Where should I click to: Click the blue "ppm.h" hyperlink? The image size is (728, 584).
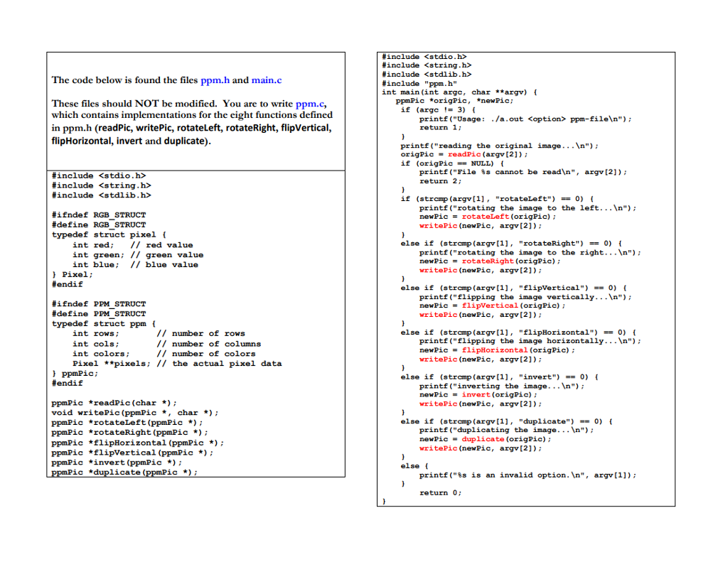pos(215,80)
